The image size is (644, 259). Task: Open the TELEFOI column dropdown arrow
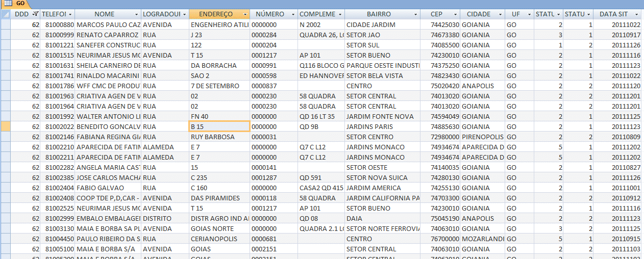pyautogui.click(x=70, y=14)
